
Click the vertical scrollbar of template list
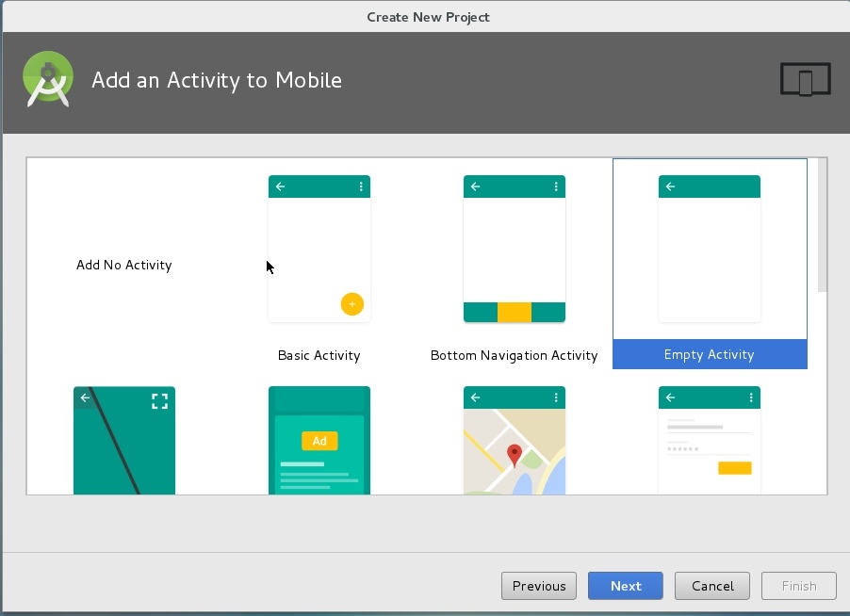point(822,226)
